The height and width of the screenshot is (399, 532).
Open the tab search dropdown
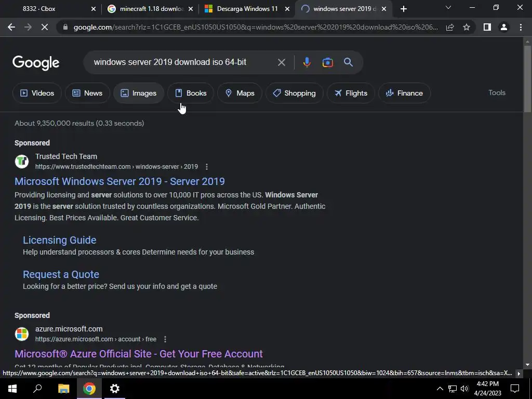[x=448, y=7]
